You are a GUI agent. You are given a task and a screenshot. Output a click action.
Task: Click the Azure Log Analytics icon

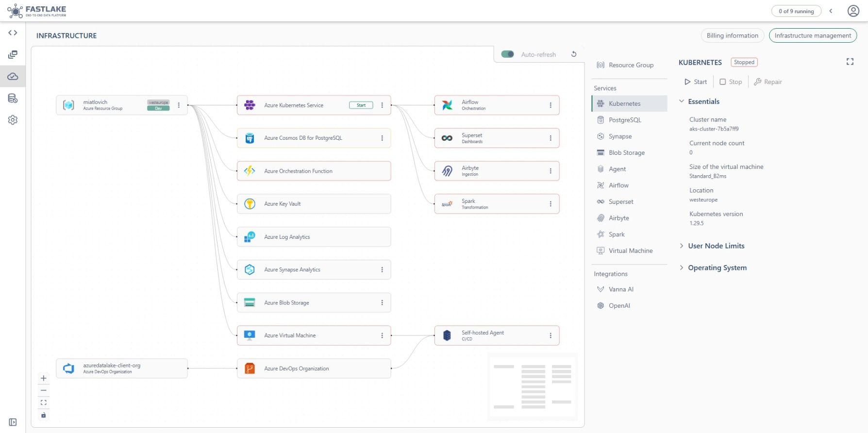250,237
